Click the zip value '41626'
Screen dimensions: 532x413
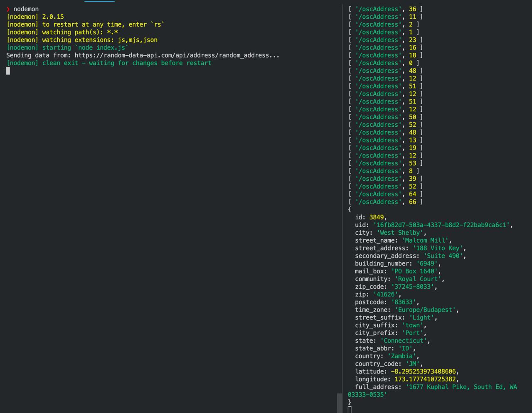(385, 295)
